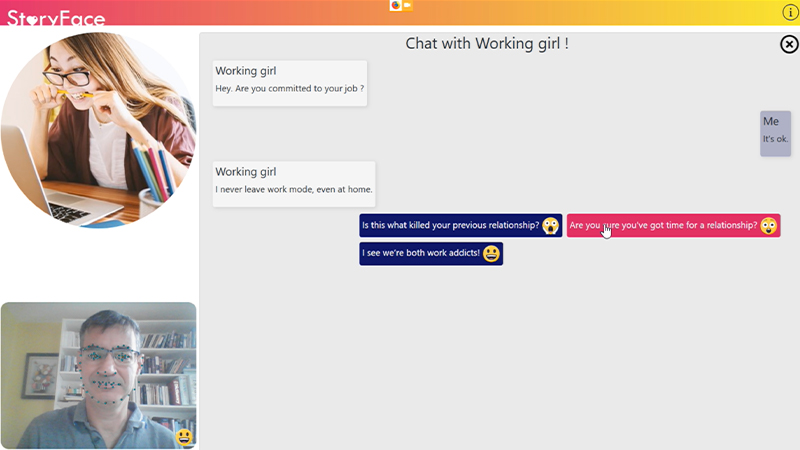Click the grinning emoji on webcam preview
Image resolution: width=800 pixels, height=450 pixels.
pos(183,437)
